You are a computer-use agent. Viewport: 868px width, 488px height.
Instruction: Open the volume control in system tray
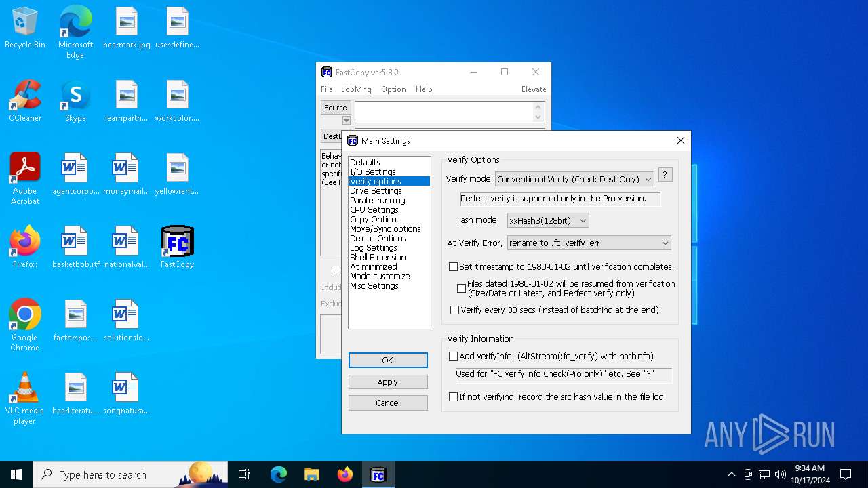coord(781,474)
